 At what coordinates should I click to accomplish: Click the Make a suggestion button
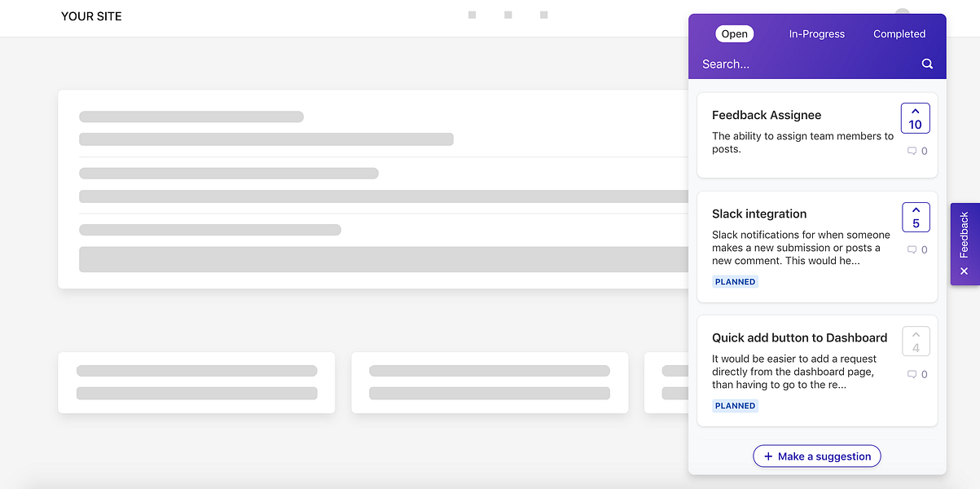(817, 456)
